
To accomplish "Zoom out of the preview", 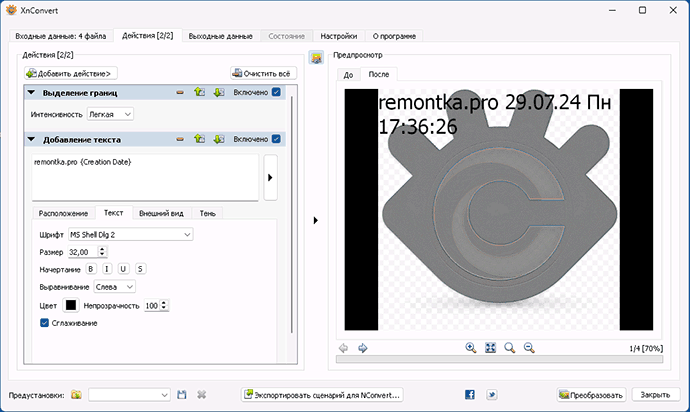I will coord(529,348).
